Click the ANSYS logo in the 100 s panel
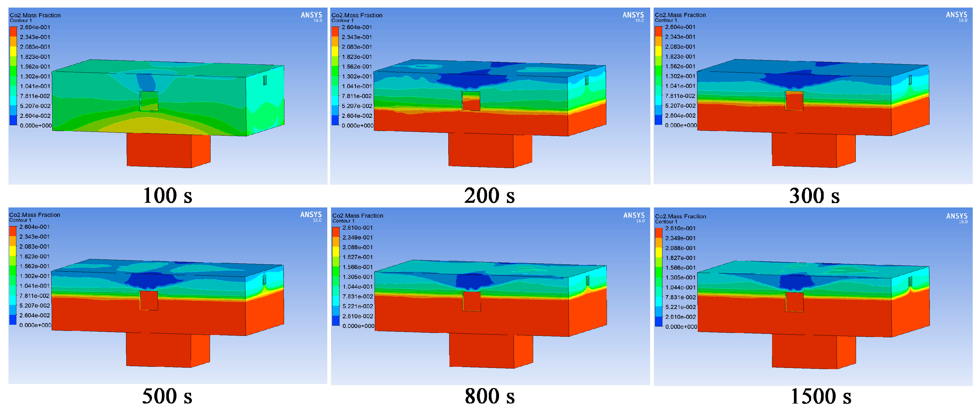The image size is (980, 412). [x=311, y=15]
